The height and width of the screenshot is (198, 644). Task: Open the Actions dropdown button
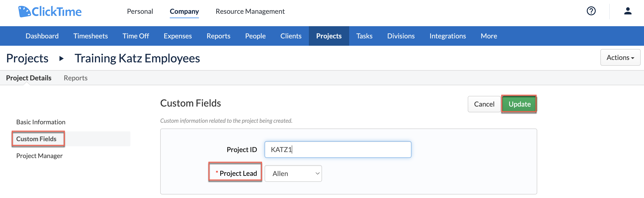point(620,58)
